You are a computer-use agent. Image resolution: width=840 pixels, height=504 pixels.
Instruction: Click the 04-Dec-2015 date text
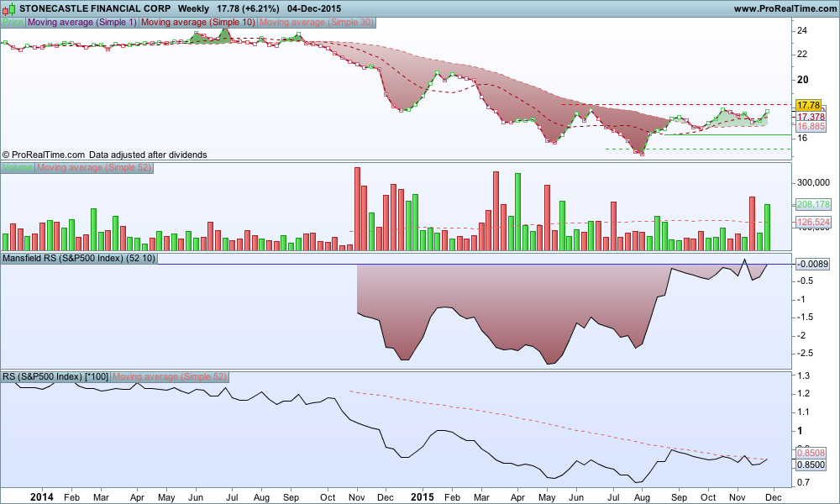314,8
